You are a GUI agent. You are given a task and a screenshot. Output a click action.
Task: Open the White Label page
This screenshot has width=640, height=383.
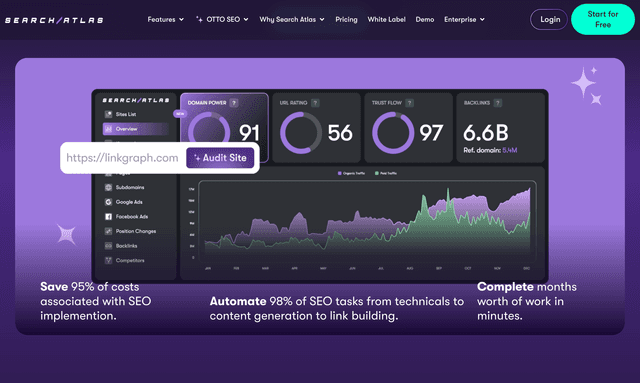pos(387,19)
